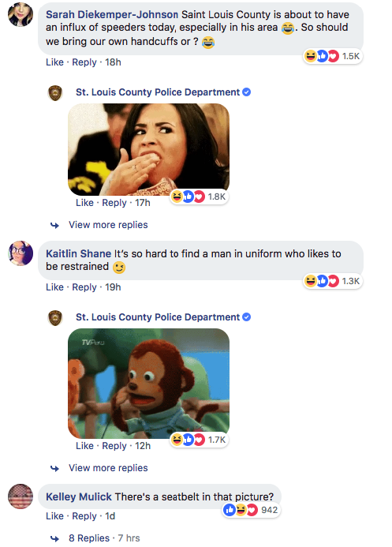Expand View more replies under monkey GIF

(108, 468)
